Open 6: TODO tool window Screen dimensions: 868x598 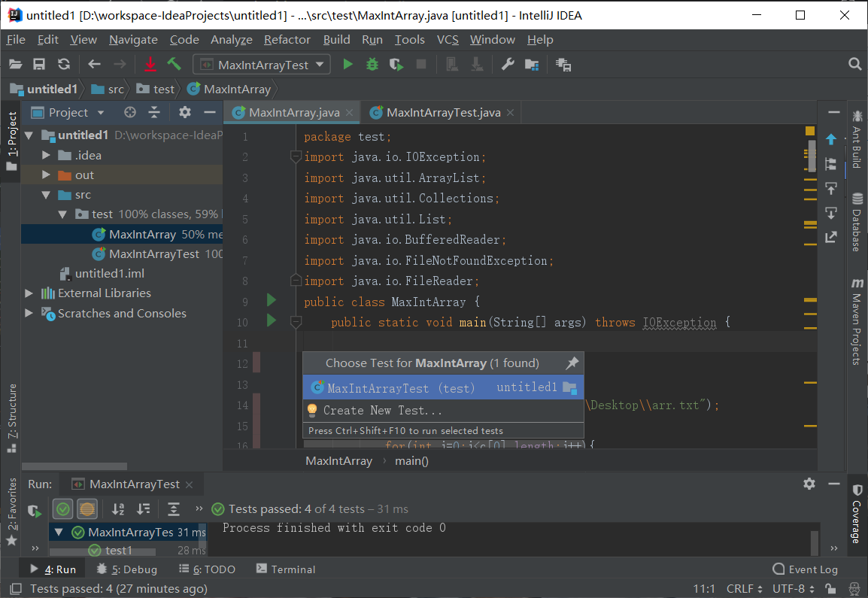coord(207,569)
